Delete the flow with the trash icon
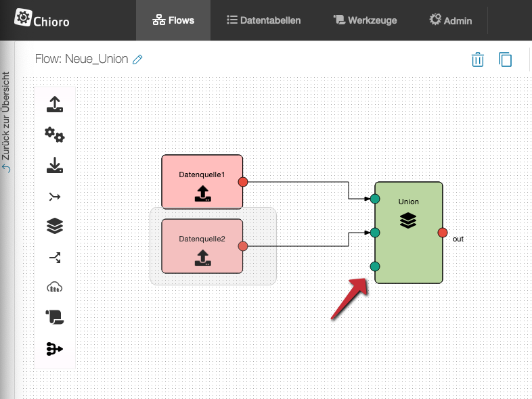Viewport: 532px width, 399px height. coord(478,60)
